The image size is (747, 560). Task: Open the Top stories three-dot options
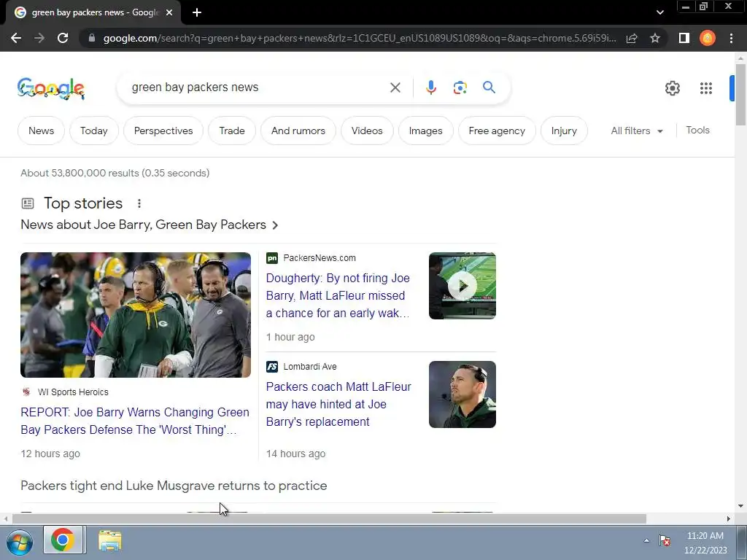pyautogui.click(x=139, y=203)
